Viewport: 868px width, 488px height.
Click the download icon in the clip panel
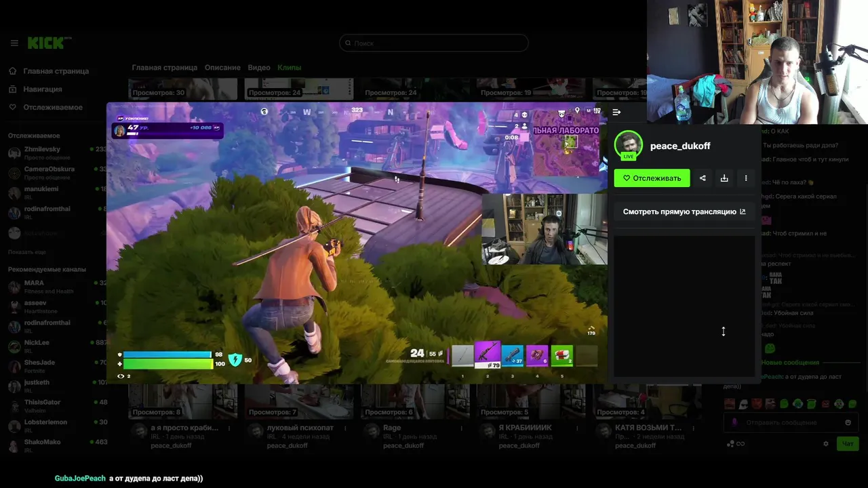724,178
